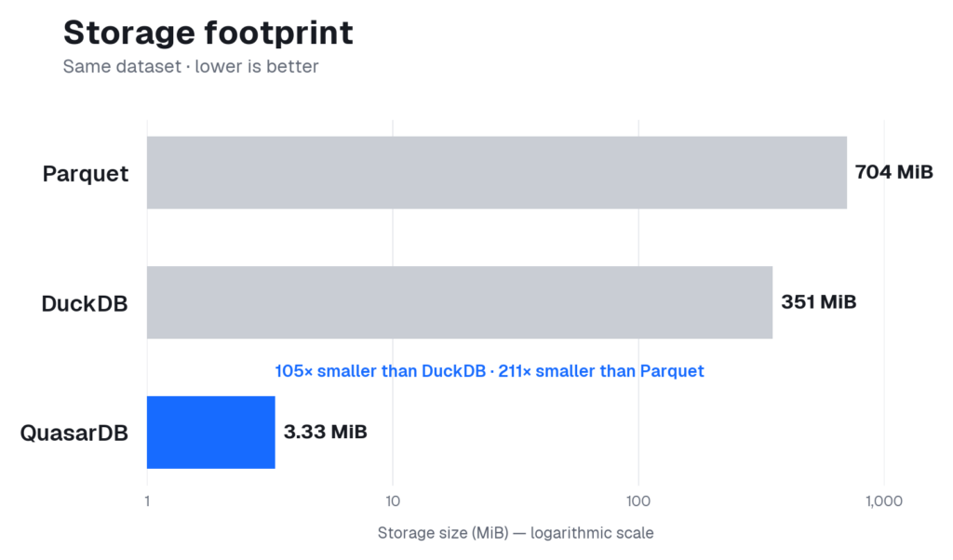Viewport: 953px width, 560px height.
Task: Click the word 'footprint' in the heading
Action: pos(278,33)
